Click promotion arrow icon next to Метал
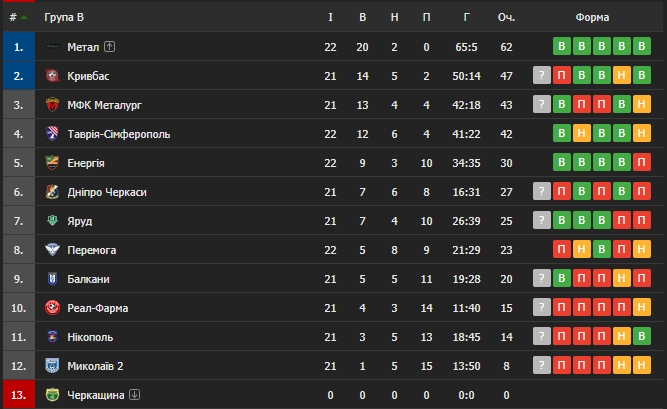The height and width of the screenshot is (409, 667). click(x=109, y=46)
